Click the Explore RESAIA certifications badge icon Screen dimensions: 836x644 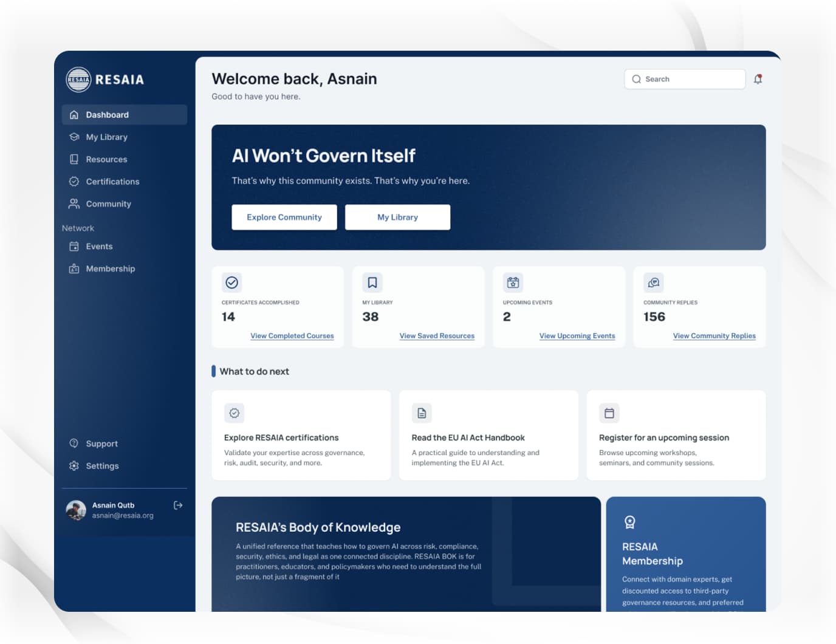[x=235, y=413]
